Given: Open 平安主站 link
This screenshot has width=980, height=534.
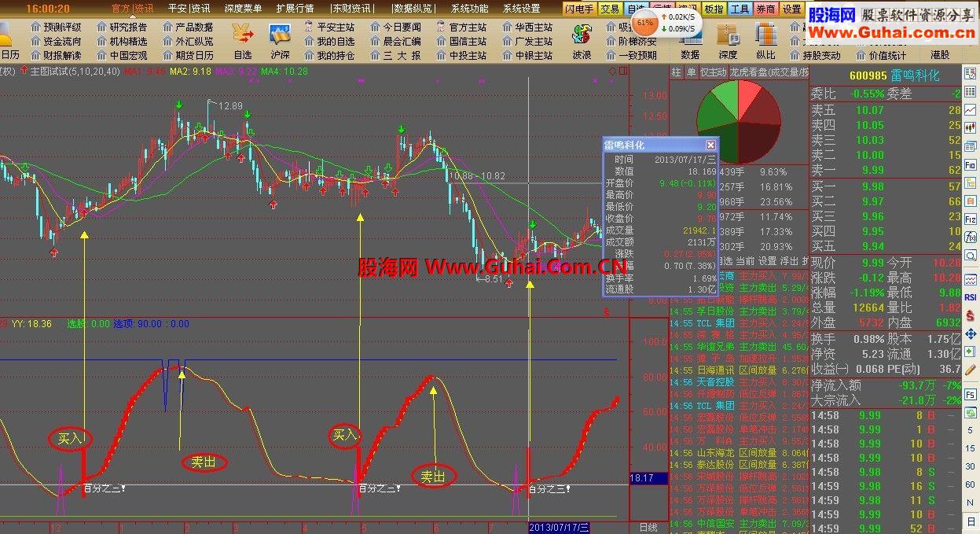Looking at the screenshot, I should pos(329,27).
